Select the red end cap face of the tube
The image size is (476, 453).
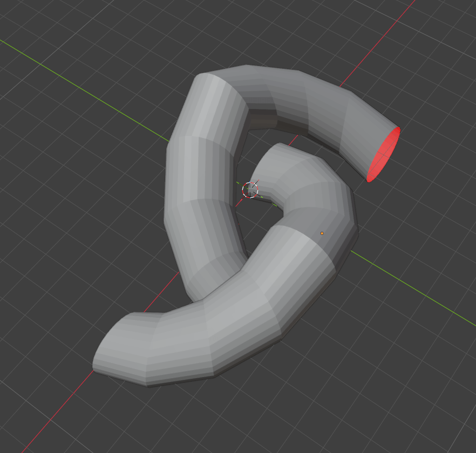tap(384, 155)
